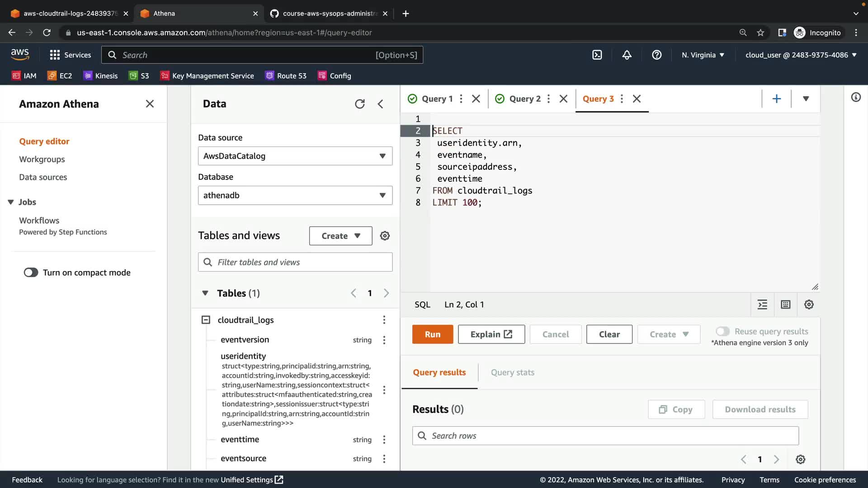Open Workgroups in the sidebar
The height and width of the screenshot is (488, 868).
pyautogui.click(x=42, y=159)
